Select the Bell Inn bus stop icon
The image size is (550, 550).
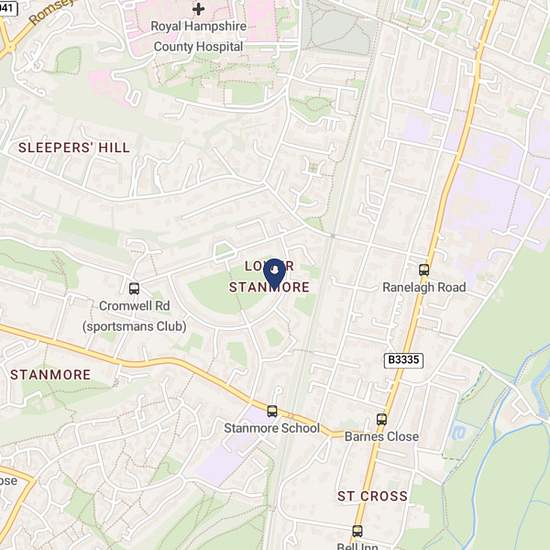[x=357, y=531]
